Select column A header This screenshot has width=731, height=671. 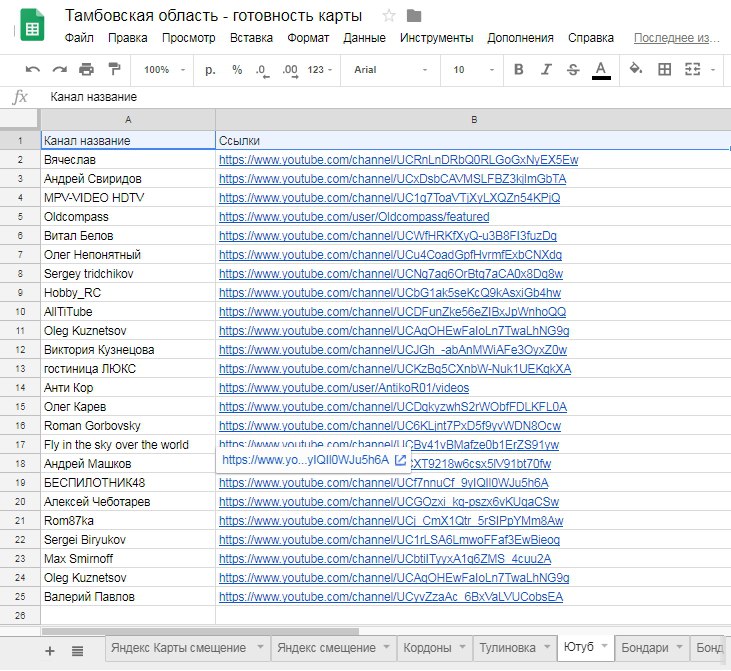128,120
